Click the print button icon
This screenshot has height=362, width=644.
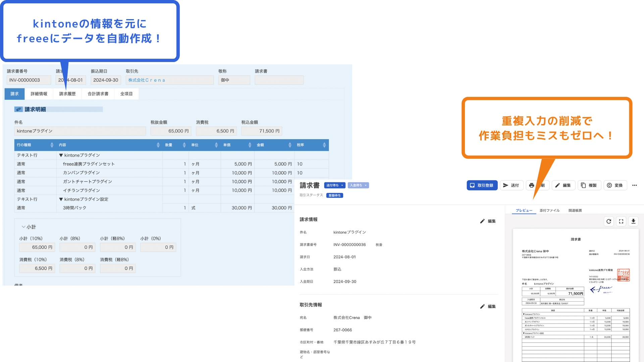point(532,185)
